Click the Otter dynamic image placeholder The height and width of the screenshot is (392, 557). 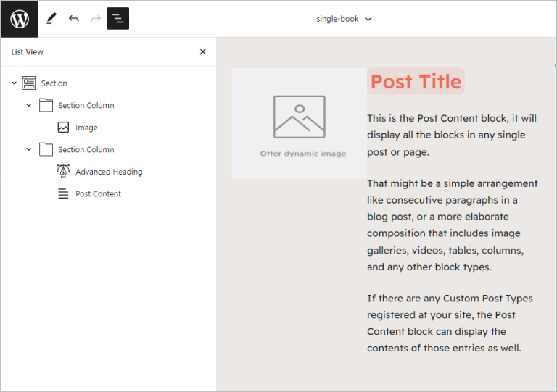[299, 123]
